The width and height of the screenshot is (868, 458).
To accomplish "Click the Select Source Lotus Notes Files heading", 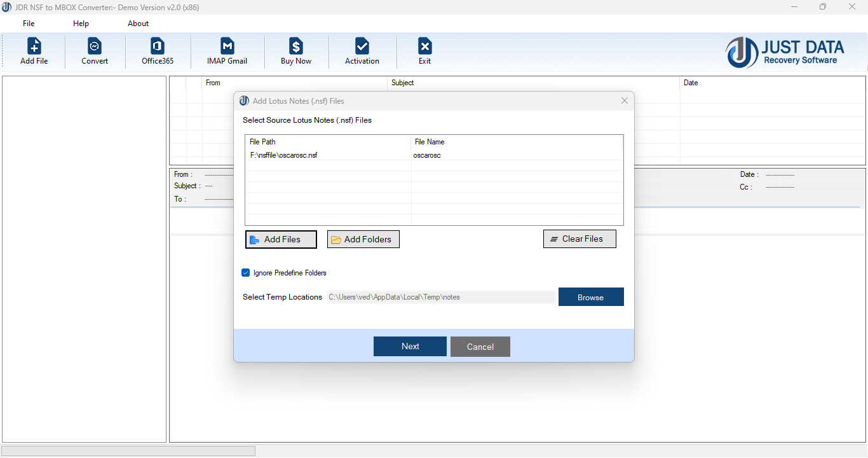I will tap(307, 120).
